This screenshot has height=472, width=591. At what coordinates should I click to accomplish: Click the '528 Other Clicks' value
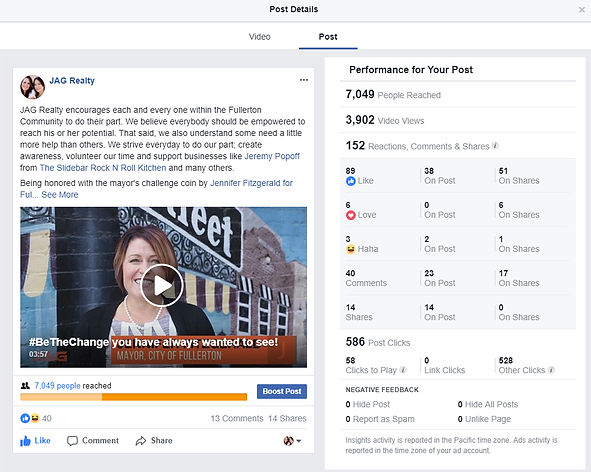pyautogui.click(x=522, y=365)
